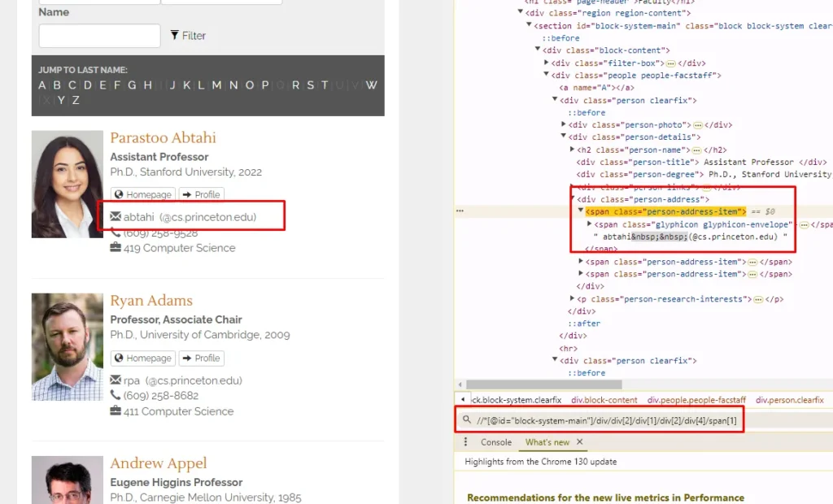Switch to the Console drawer tab

tap(496, 442)
